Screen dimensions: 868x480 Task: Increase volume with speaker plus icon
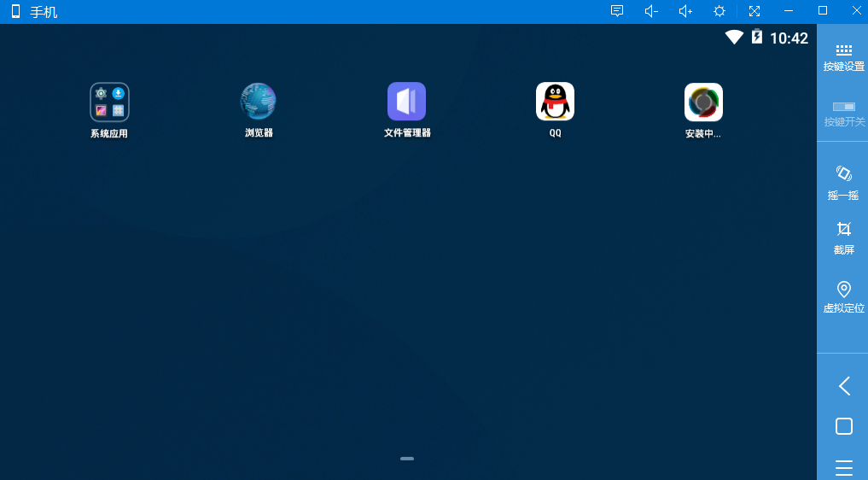[685, 11]
